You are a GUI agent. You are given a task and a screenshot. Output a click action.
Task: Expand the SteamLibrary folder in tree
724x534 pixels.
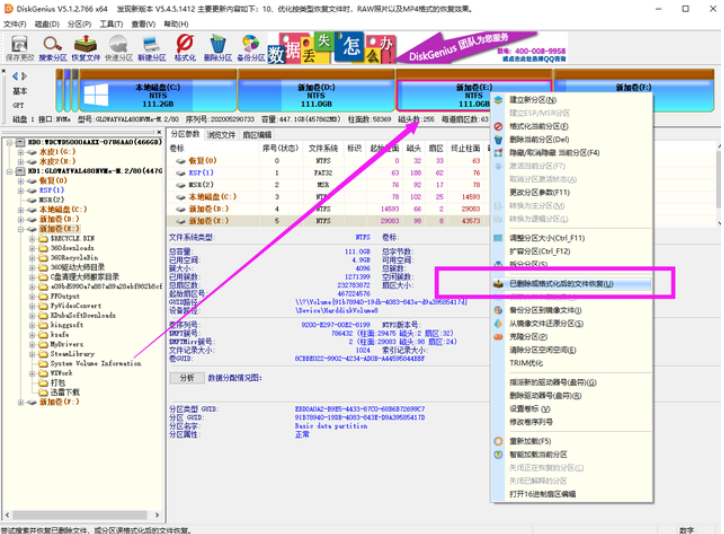[32, 352]
